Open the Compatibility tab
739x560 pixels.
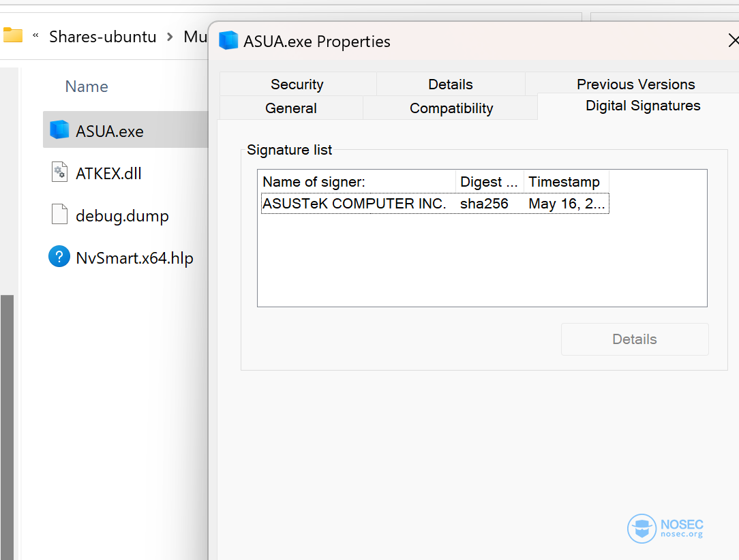pyautogui.click(x=451, y=108)
